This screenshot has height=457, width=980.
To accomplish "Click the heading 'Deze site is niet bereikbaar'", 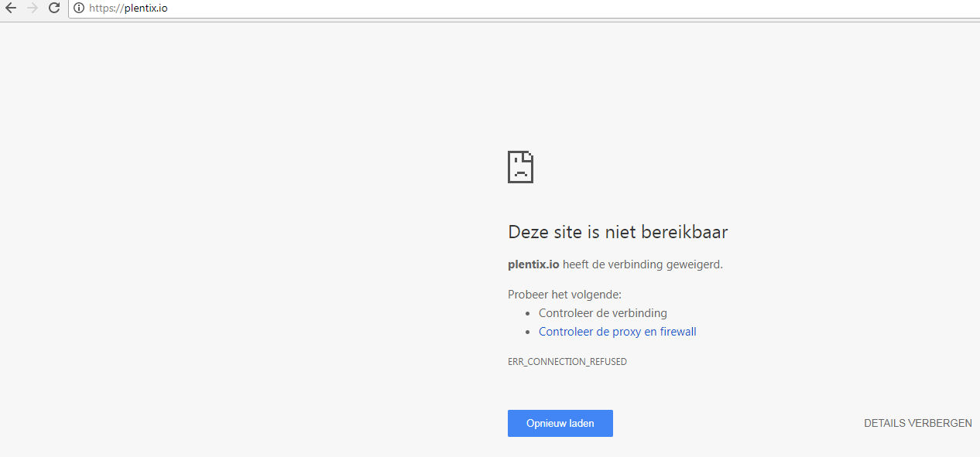I will pos(618,232).
